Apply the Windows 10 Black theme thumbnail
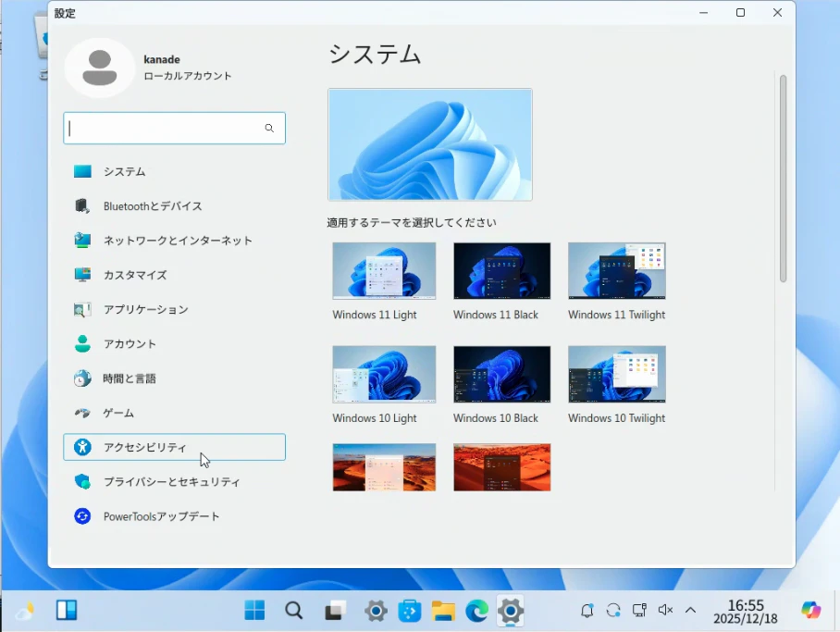This screenshot has height=632, width=840. pos(502,374)
